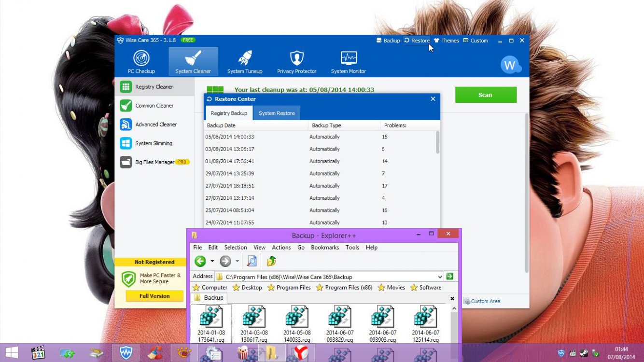This screenshot has width=644, height=362.
Task: Select Advanced Cleaner in the sidebar
Action: tap(154, 125)
